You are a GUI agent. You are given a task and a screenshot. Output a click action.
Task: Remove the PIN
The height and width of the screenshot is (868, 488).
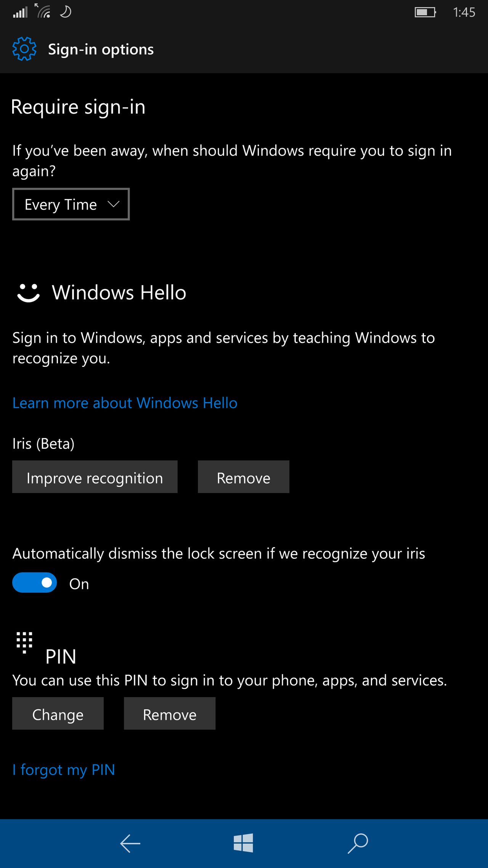point(170,714)
